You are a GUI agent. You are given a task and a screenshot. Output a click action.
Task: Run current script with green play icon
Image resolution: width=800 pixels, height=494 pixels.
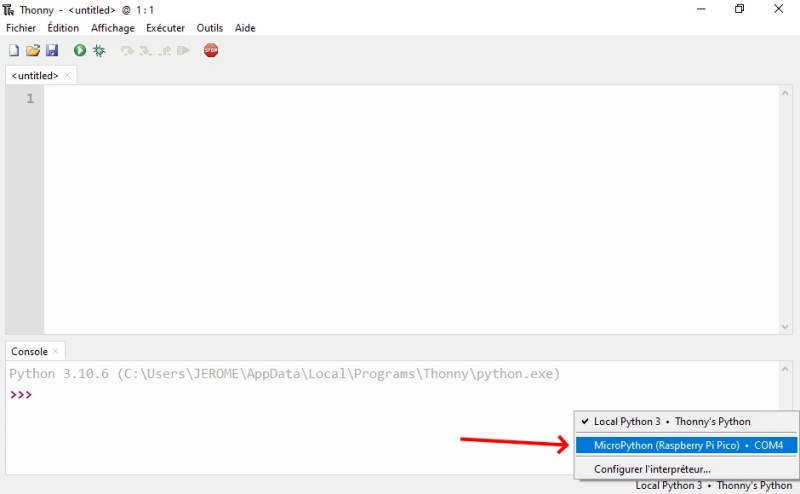(x=80, y=50)
